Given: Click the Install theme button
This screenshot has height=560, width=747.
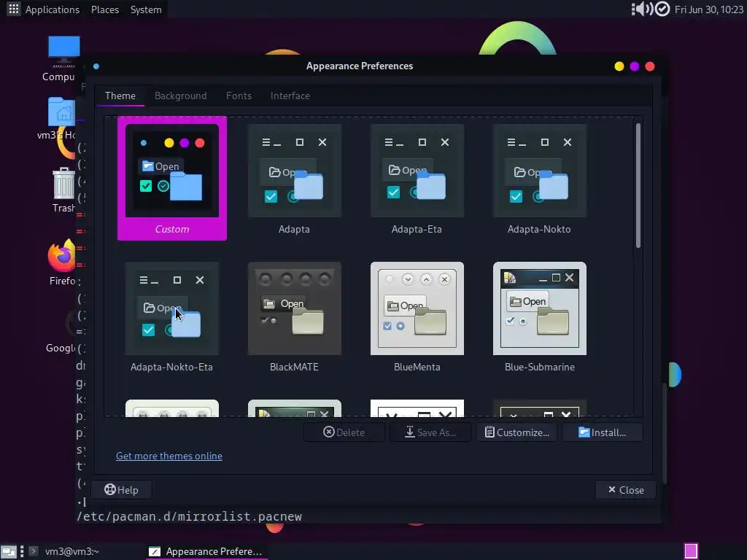Looking at the screenshot, I should point(603,432).
